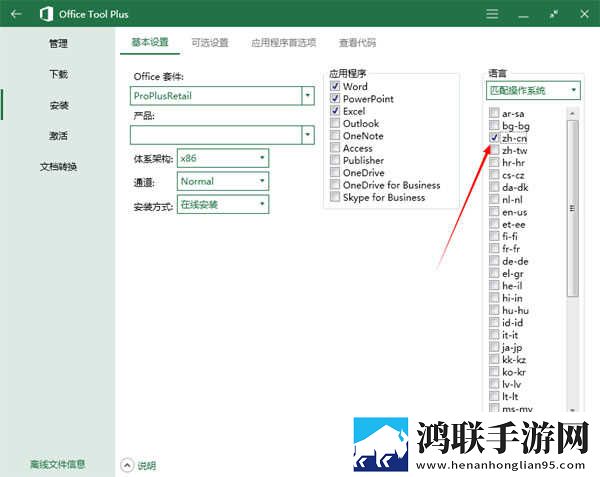Check the lv-lv language box
This screenshot has width=600, height=477.
click(x=494, y=384)
